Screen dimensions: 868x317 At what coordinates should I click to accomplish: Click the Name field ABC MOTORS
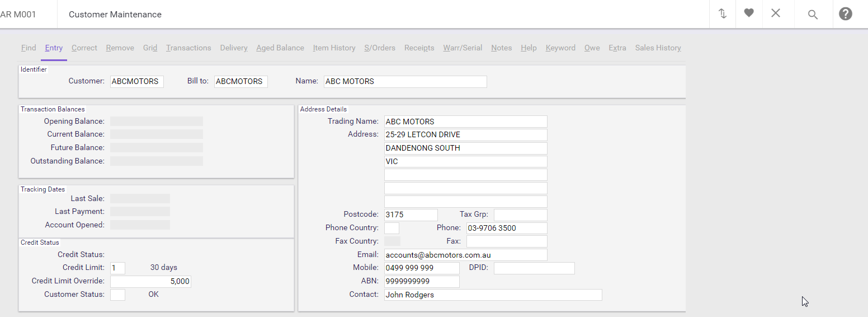click(405, 81)
